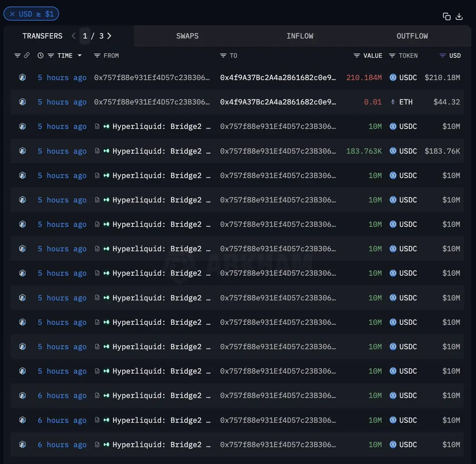Click the link icon in header row

pyautogui.click(x=27, y=56)
